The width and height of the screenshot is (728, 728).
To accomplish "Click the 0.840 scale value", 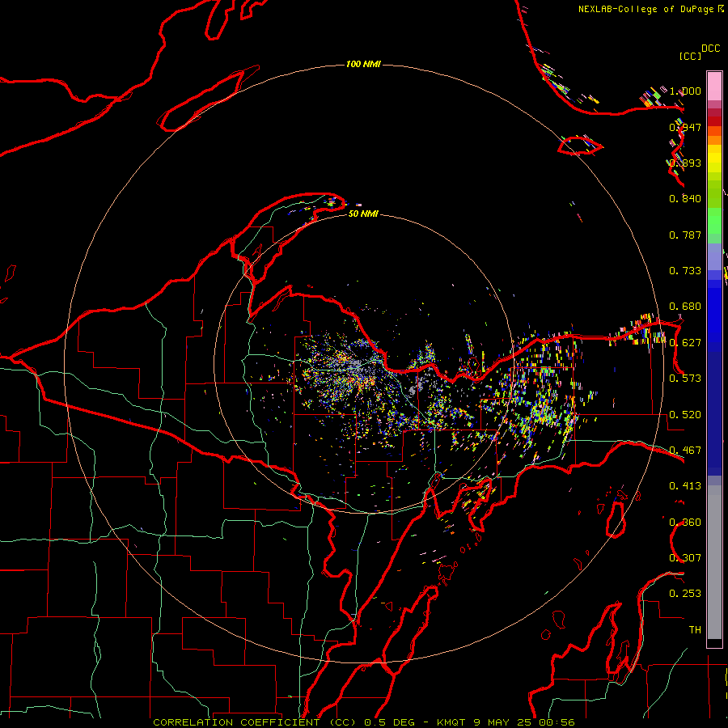I will (685, 199).
